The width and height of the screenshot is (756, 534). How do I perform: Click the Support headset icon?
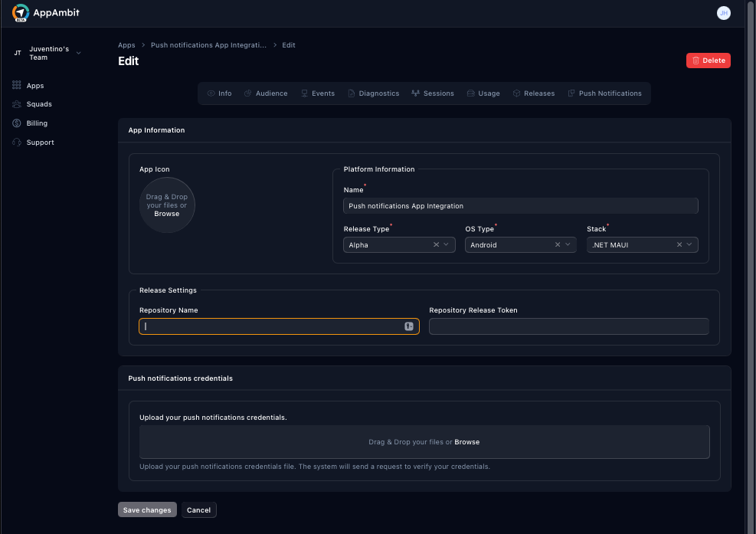(x=16, y=142)
